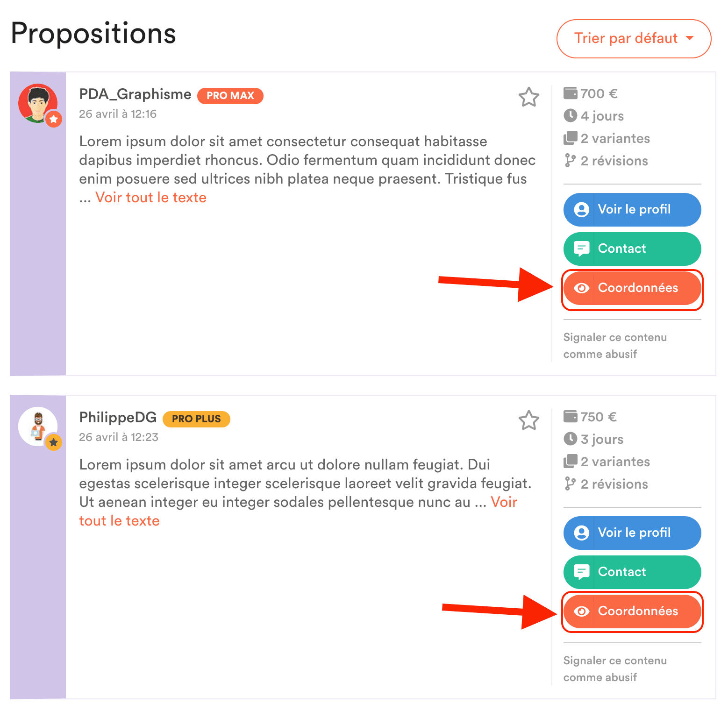Click PDA_Graphisme avatar picture
Screen dimensions: 728x711
38,104
